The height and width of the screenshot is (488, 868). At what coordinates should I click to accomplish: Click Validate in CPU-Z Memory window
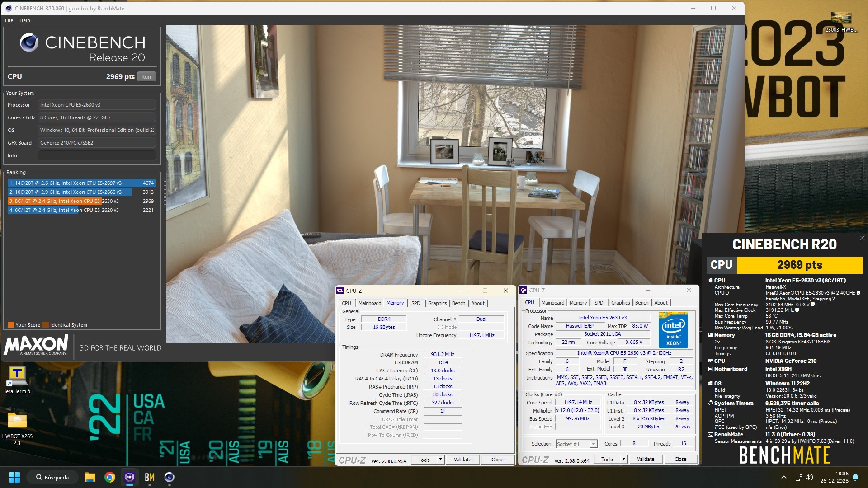[462, 460]
